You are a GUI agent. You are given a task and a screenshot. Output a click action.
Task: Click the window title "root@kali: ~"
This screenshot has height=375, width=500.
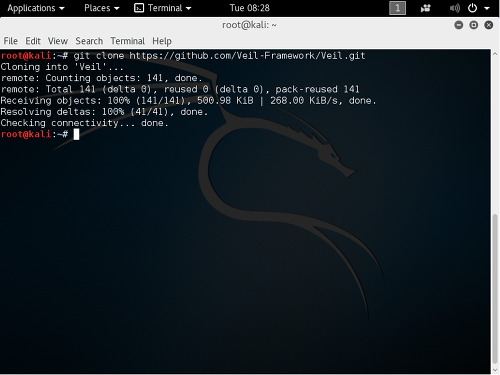pos(249,25)
